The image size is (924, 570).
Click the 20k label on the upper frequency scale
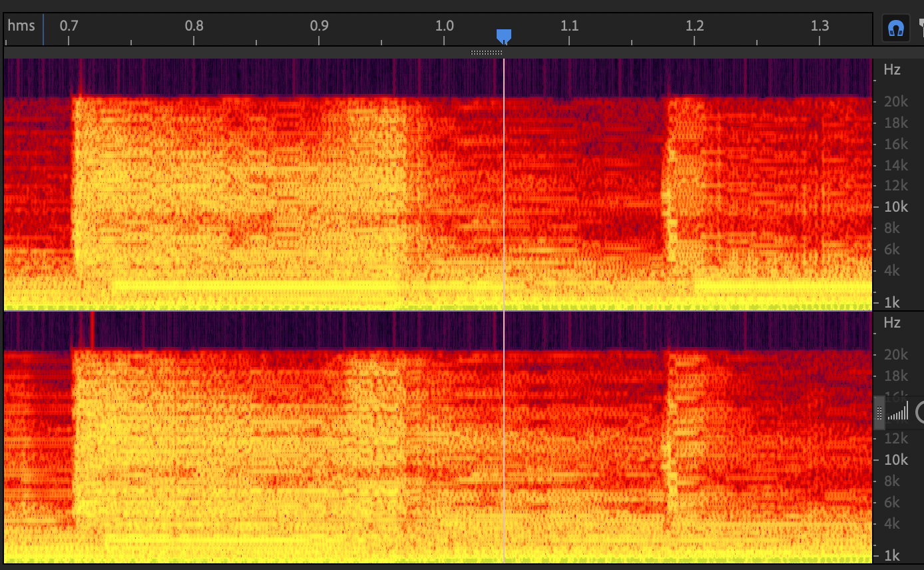tap(895, 102)
